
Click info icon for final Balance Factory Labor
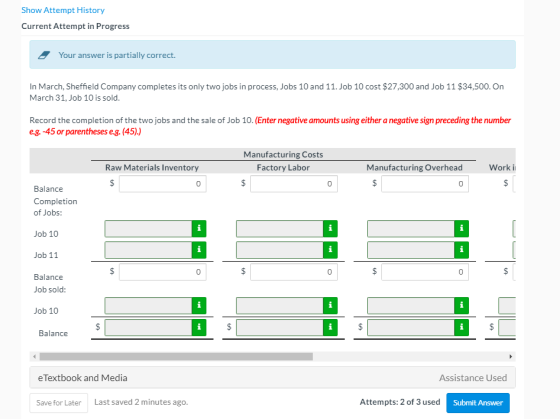(330, 328)
